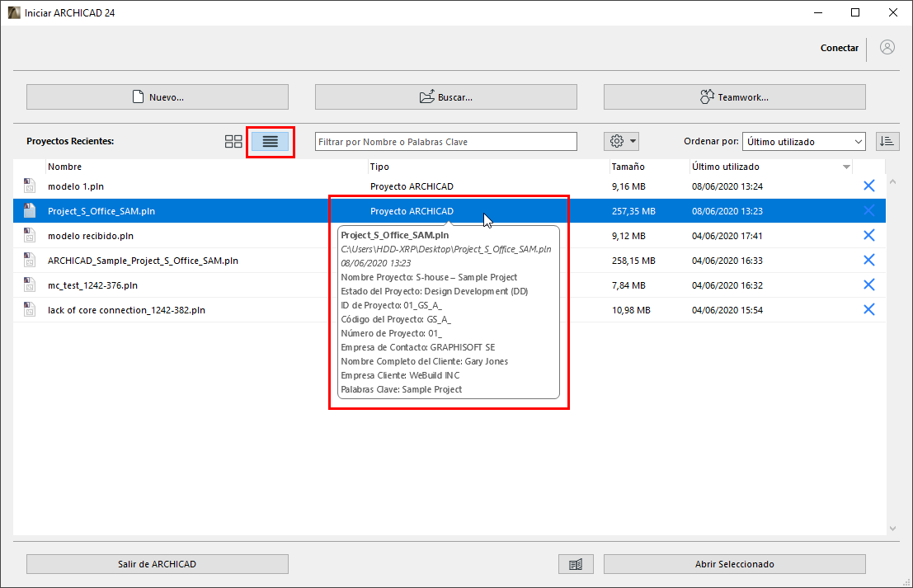Sort by Último utilizado column header
Screen dimensions: 913x588
(771, 167)
